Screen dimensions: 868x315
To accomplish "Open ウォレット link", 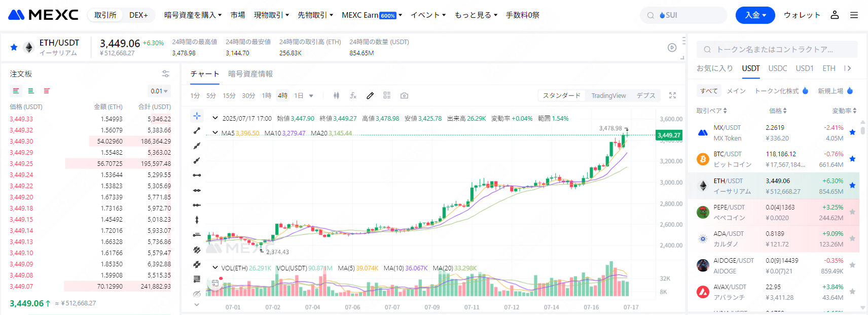I will (802, 15).
